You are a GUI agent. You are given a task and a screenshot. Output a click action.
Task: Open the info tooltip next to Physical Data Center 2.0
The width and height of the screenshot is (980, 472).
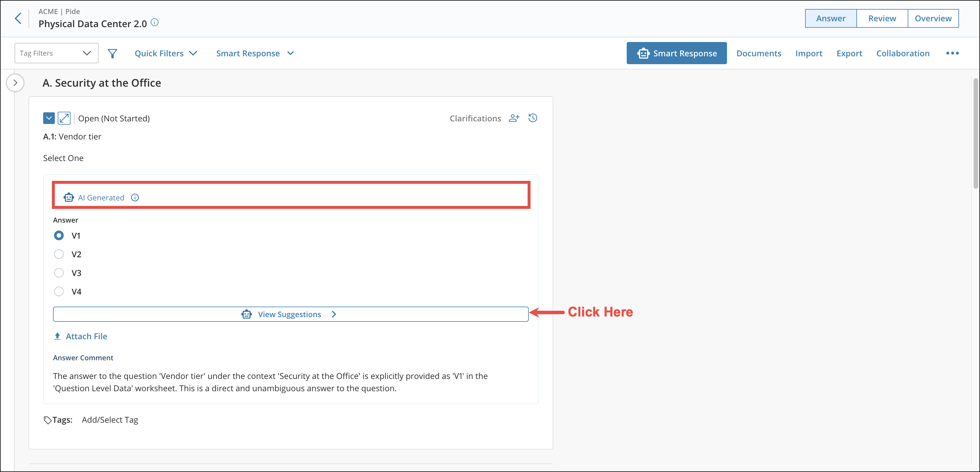(x=154, y=22)
